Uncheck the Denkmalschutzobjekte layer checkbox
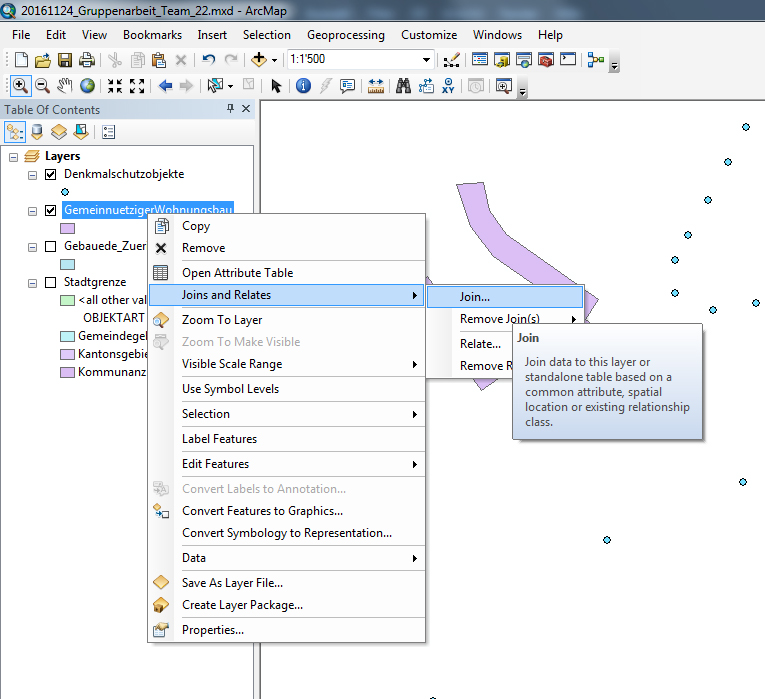The height and width of the screenshot is (699, 765). (51, 174)
